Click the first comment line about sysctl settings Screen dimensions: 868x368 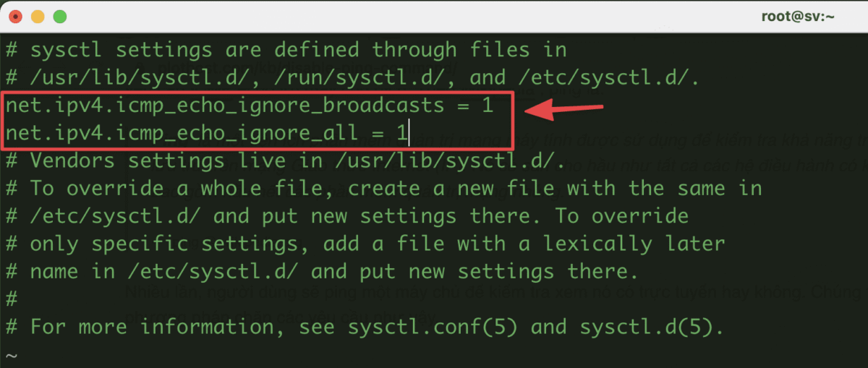pos(286,50)
